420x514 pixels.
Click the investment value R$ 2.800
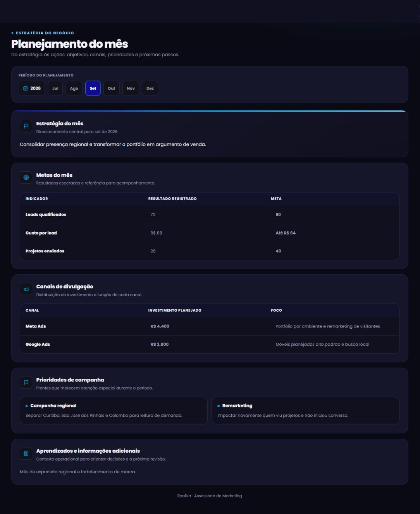160,344
